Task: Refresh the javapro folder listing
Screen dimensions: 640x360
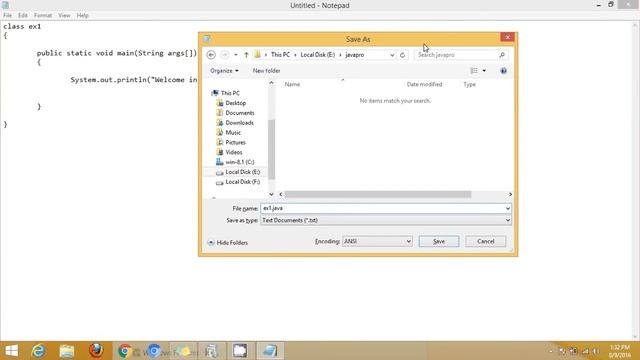Action: click(402, 55)
